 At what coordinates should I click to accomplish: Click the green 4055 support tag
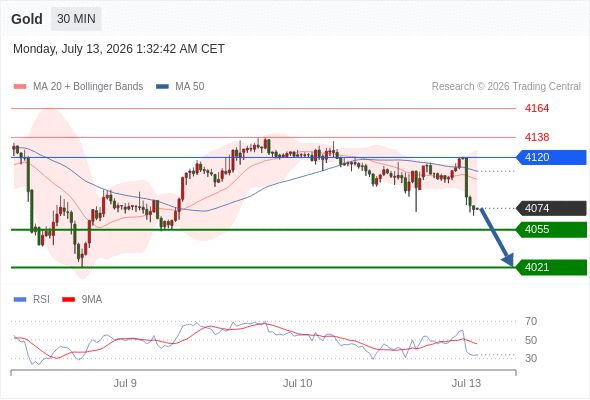tap(551, 230)
